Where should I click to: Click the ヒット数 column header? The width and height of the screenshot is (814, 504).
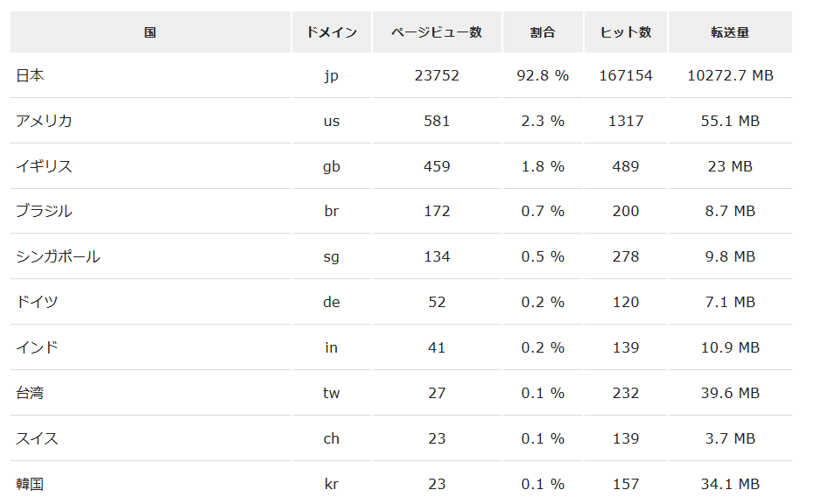point(626,32)
